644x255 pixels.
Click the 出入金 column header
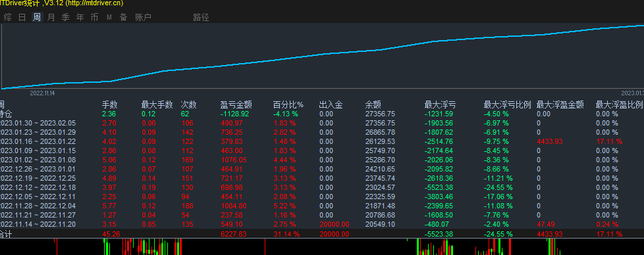[331, 105]
